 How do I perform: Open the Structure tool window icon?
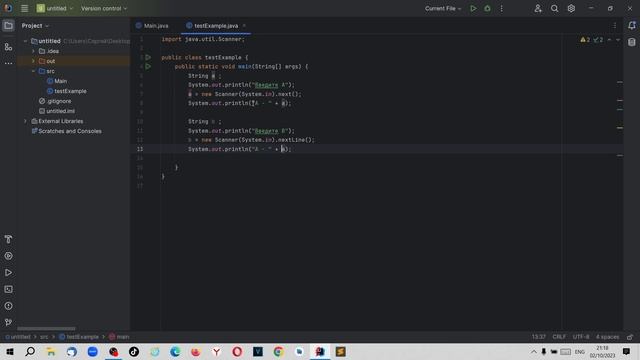point(8,47)
